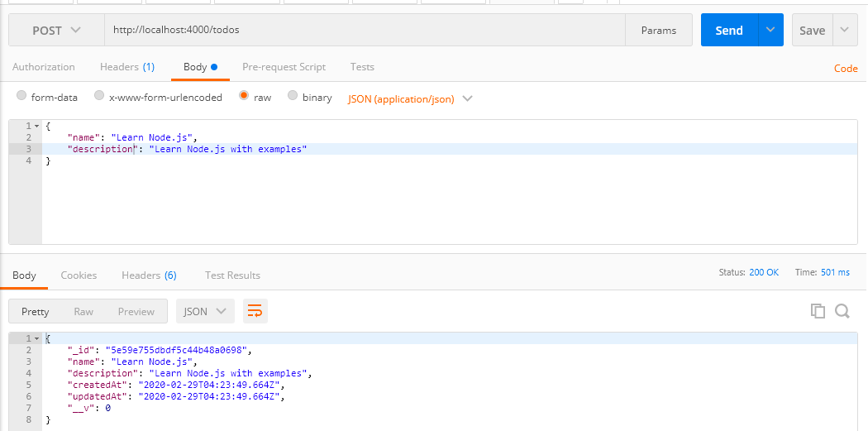Focus the request URL field

[365, 30]
